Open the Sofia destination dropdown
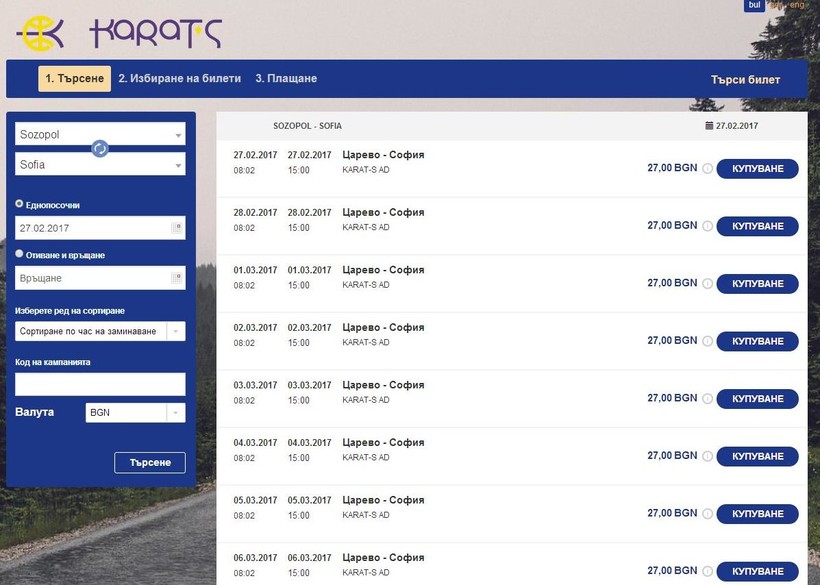 100,164
